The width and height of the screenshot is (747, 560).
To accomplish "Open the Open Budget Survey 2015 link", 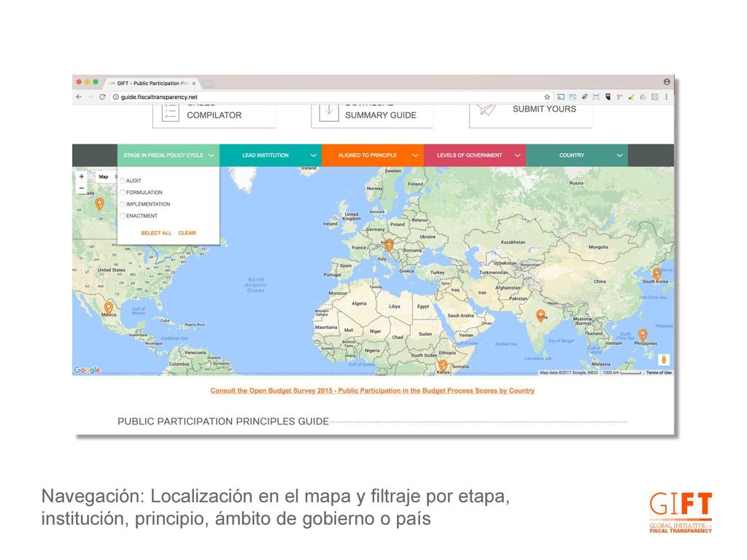I will click(x=373, y=391).
